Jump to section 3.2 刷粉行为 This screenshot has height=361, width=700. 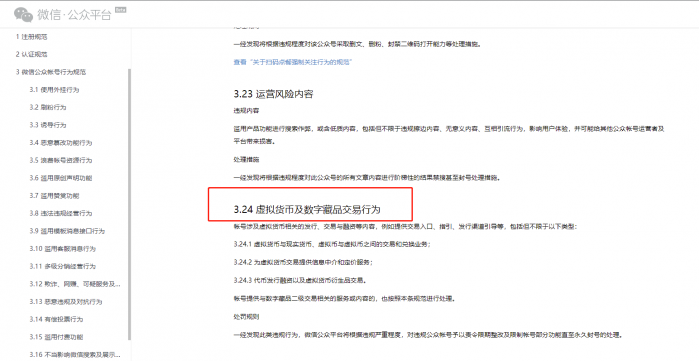(x=48, y=108)
